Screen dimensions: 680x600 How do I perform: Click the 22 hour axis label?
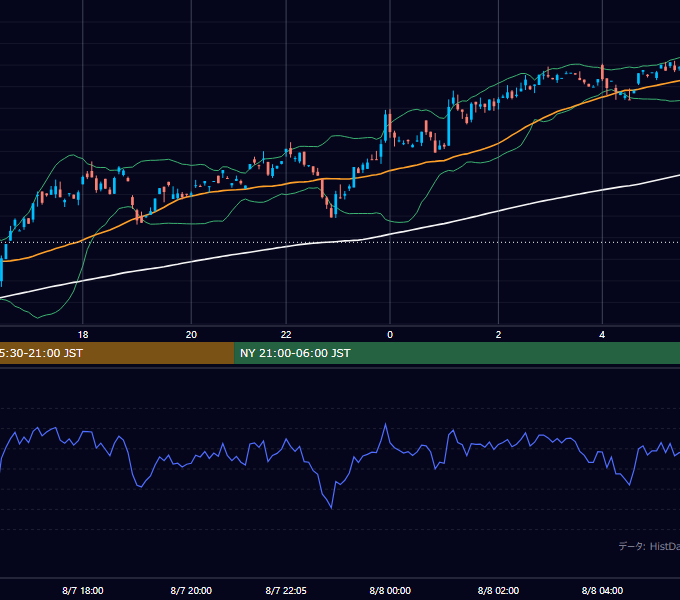click(286, 335)
